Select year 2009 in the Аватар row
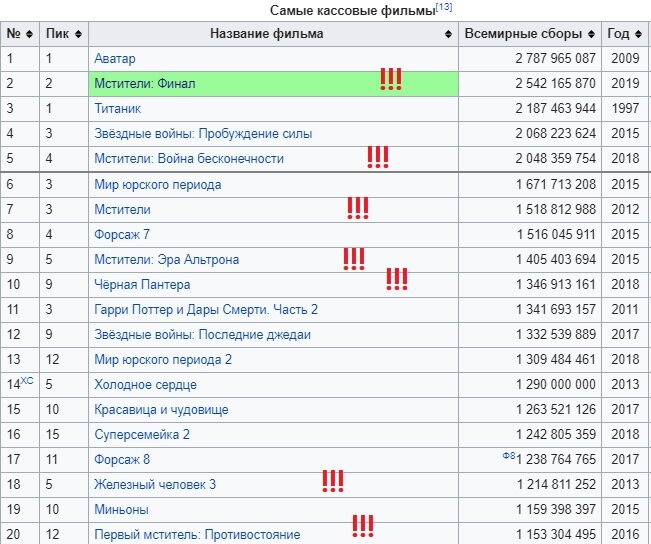This screenshot has width=651, height=544. [x=625, y=59]
